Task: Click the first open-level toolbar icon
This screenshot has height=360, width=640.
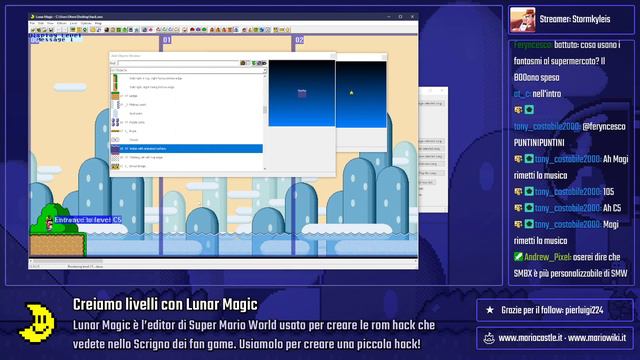Action: point(33,30)
